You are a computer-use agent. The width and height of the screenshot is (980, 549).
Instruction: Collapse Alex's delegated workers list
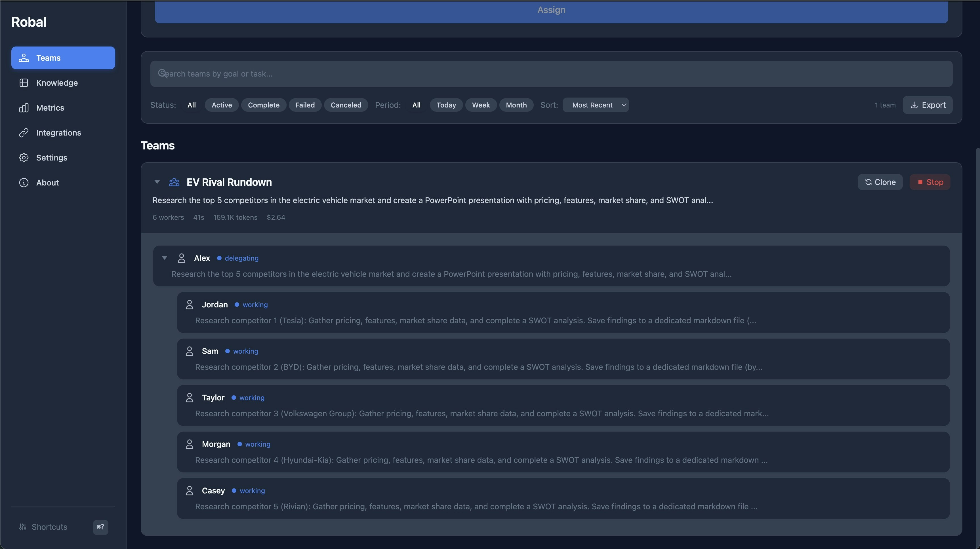click(164, 258)
